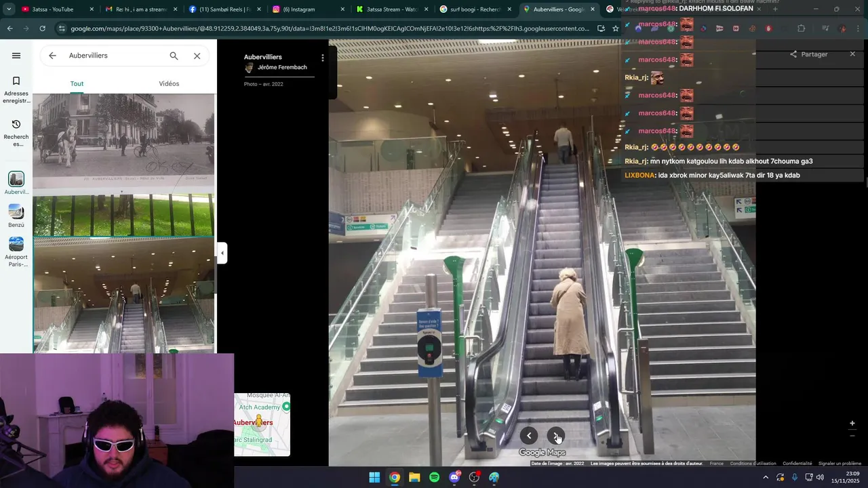
Task: Open Spotify from the taskbar
Action: point(434,477)
